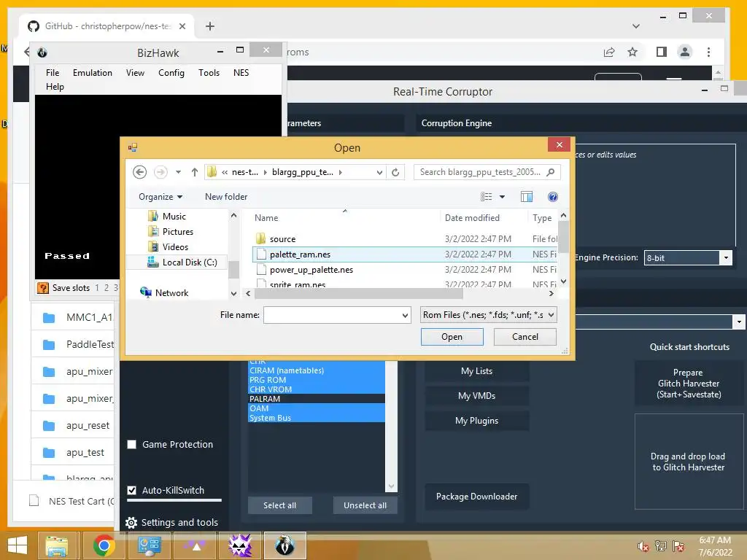Open the view options dropdown arrow
This screenshot has width=747, height=560.
coord(502,197)
